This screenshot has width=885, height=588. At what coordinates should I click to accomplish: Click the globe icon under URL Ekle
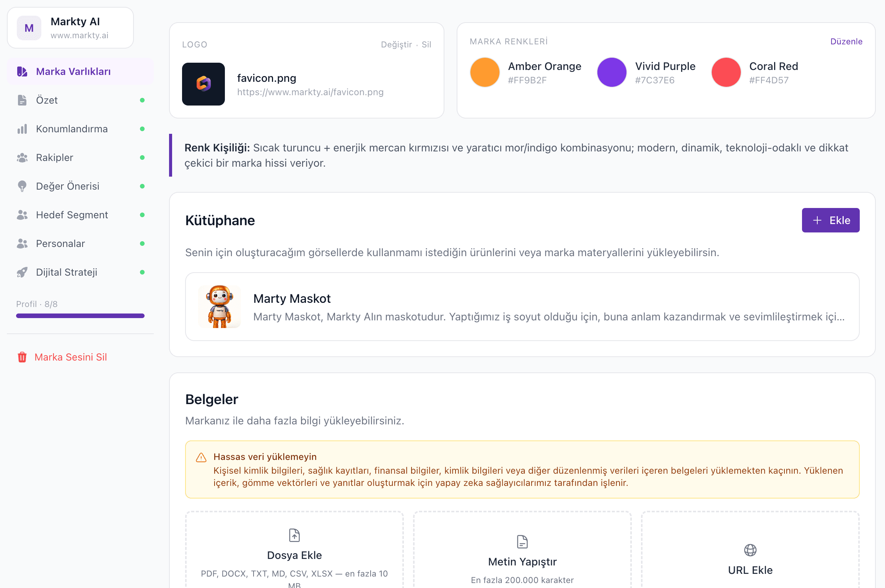(750, 550)
